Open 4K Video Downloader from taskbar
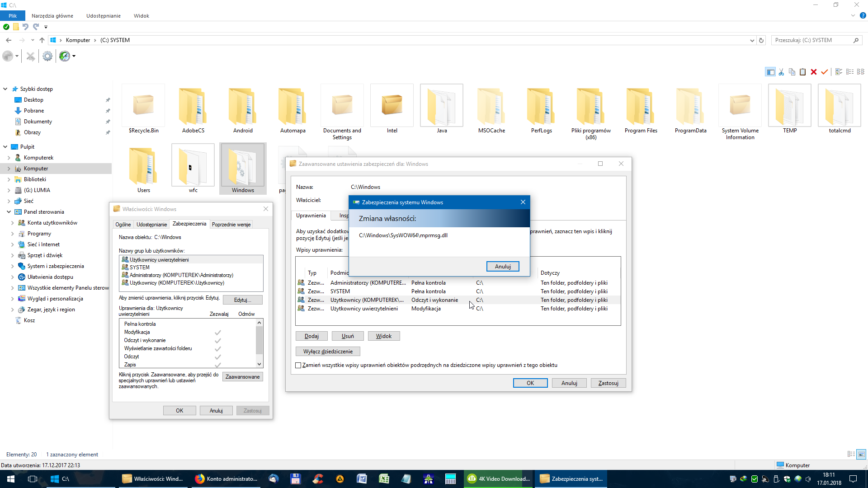 pyautogui.click(x=499, y=479)
